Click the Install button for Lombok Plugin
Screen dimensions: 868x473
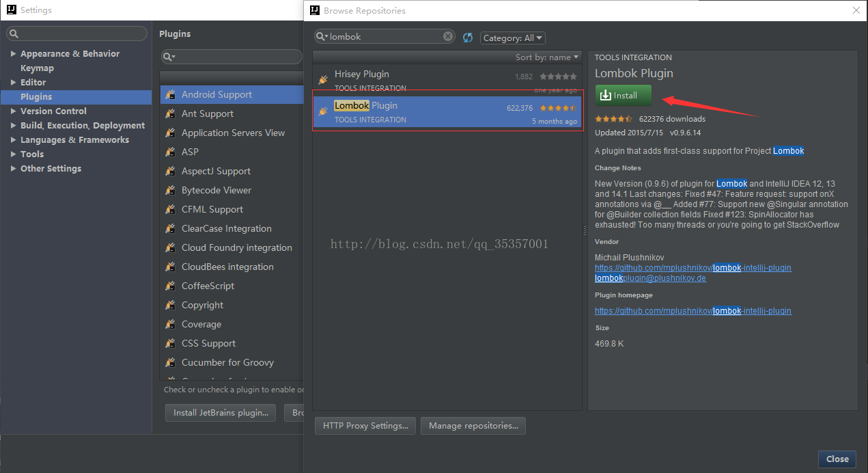[623, 96]
